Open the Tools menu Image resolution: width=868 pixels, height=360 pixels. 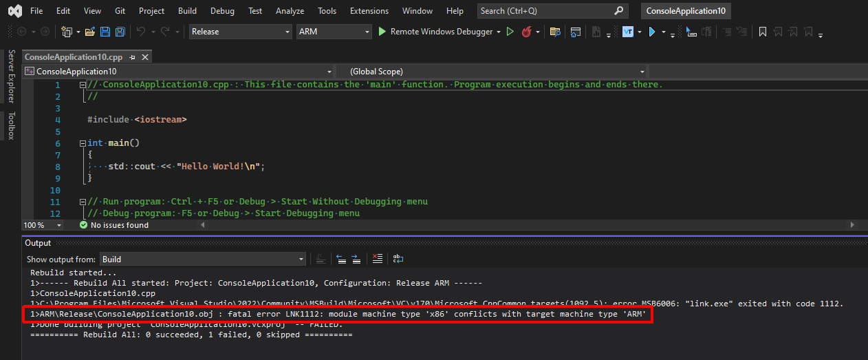tap(327, 11)
